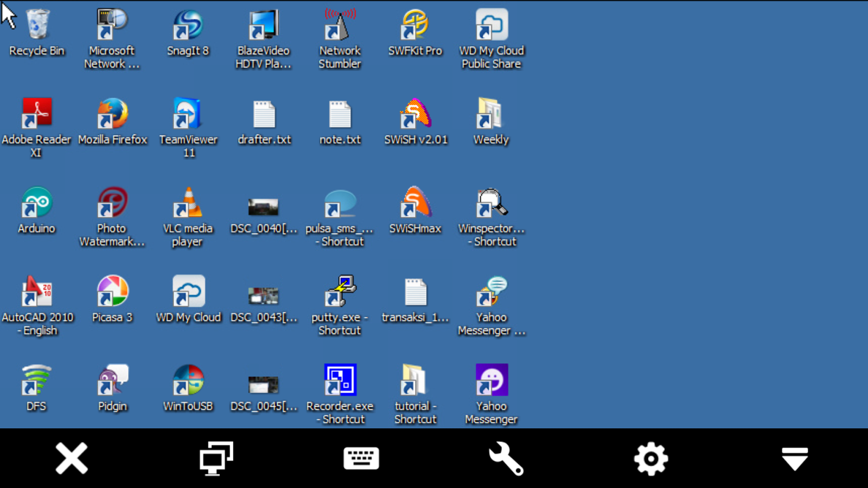The height and width of the screenshot is (488, 868).
Task: Select the transaksi_1 text file
Action: [x=416, y=292]
